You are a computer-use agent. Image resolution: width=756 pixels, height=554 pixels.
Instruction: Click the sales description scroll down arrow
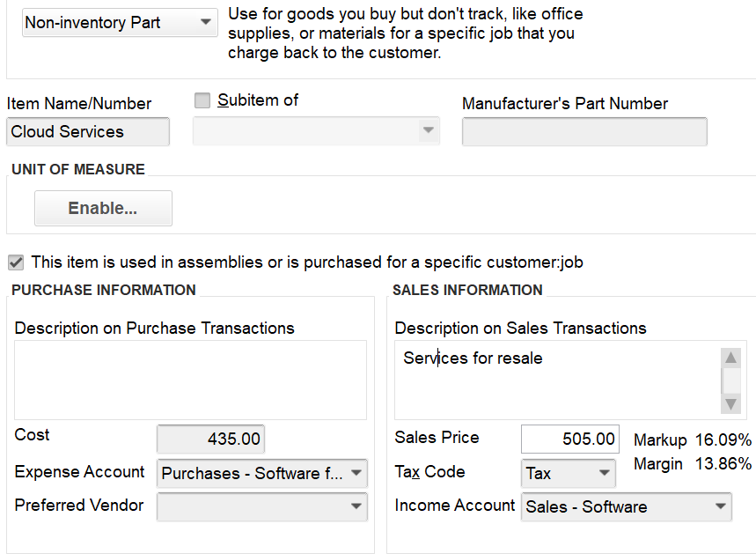click(x=730, y=403)
